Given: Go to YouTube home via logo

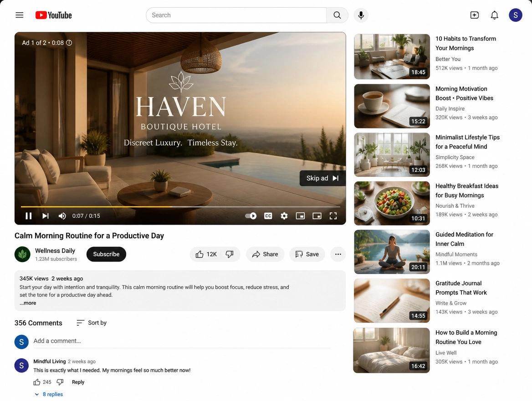Looking at the screenshot, I should tap(54, 15).
